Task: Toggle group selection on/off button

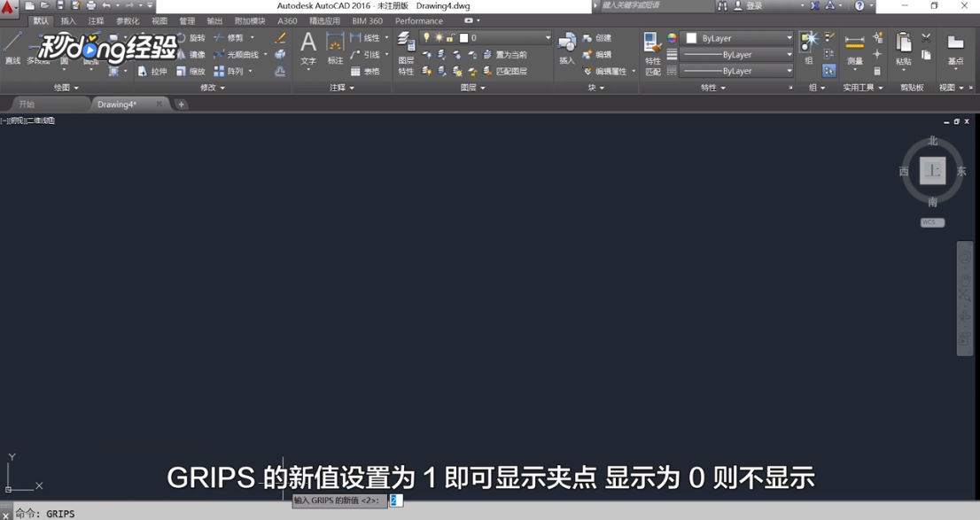Action: (829, 71)
